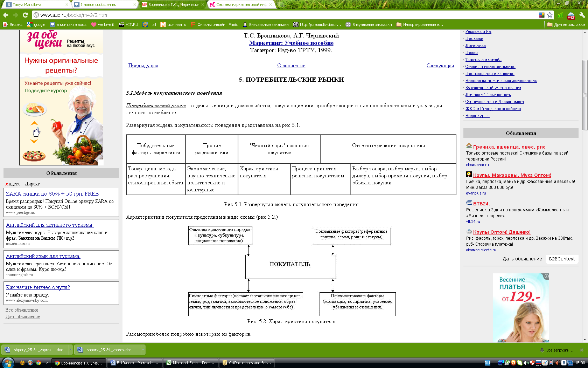Expand options for the first shpory download
This screenshot has width=588, height=368.
pos(70,349)
